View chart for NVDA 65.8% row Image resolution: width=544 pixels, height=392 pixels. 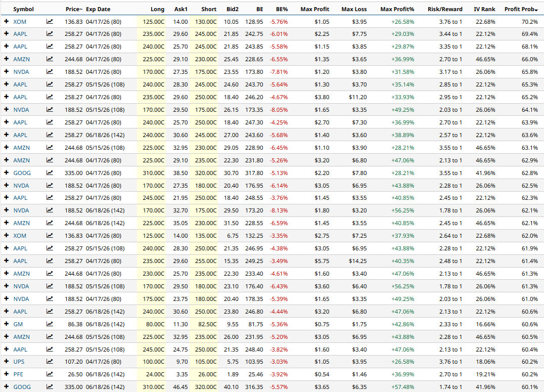pyautogui.click(x=50, y=72)
